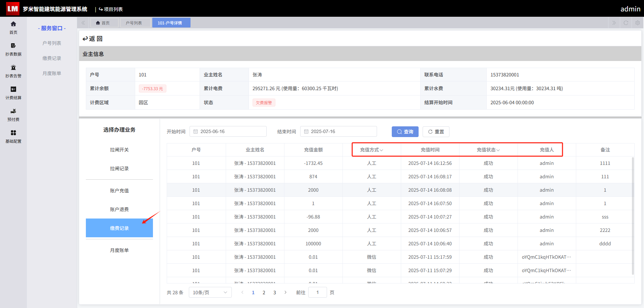Click the 开始时间 date field

[x=228, y=131]
